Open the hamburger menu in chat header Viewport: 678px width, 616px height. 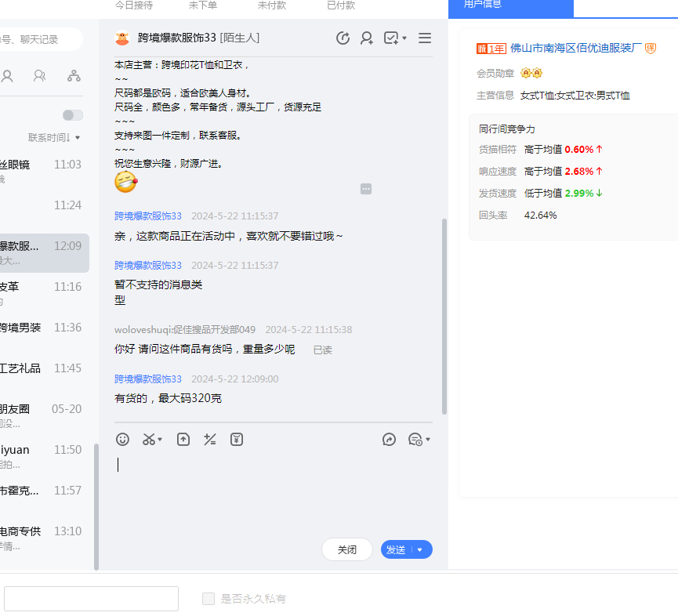[x=425, y=38]
